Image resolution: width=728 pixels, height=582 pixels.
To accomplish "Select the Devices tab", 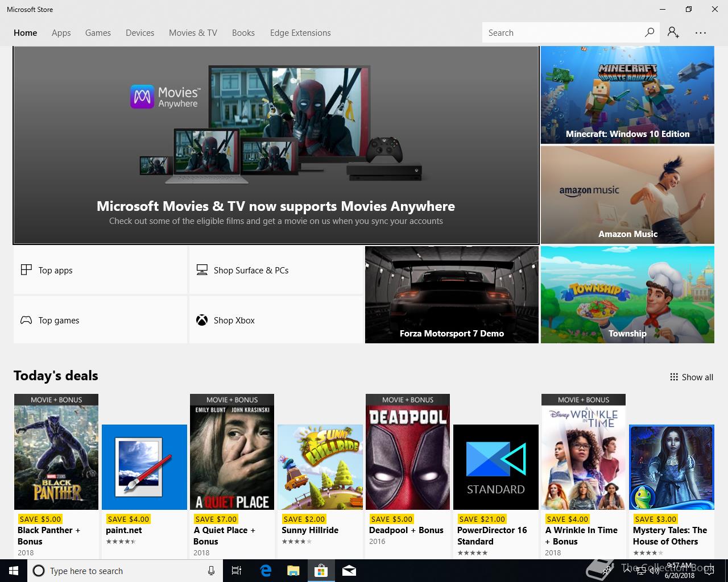I will pos(140,32).
